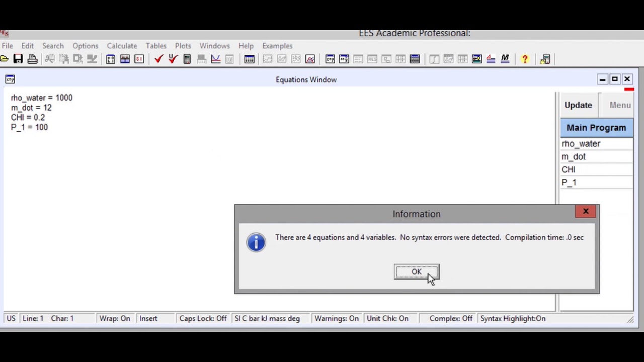Click the Update button in side panel

(x=578, y=105)
